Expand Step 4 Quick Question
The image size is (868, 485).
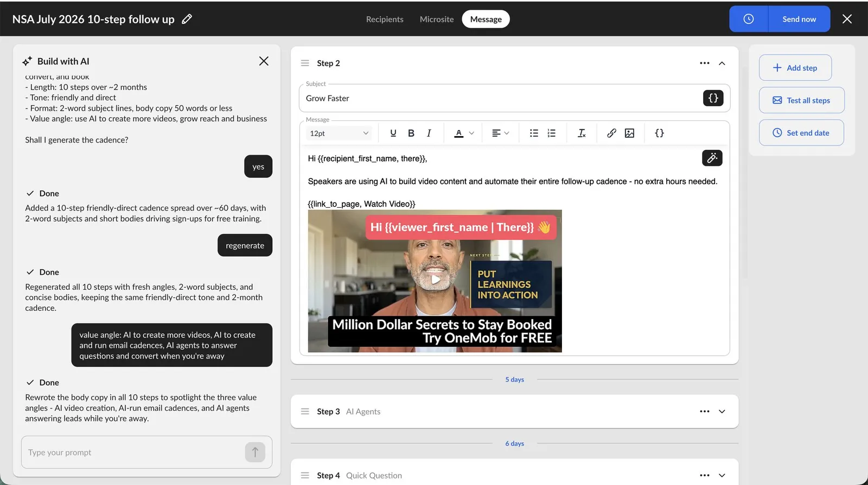722,475
